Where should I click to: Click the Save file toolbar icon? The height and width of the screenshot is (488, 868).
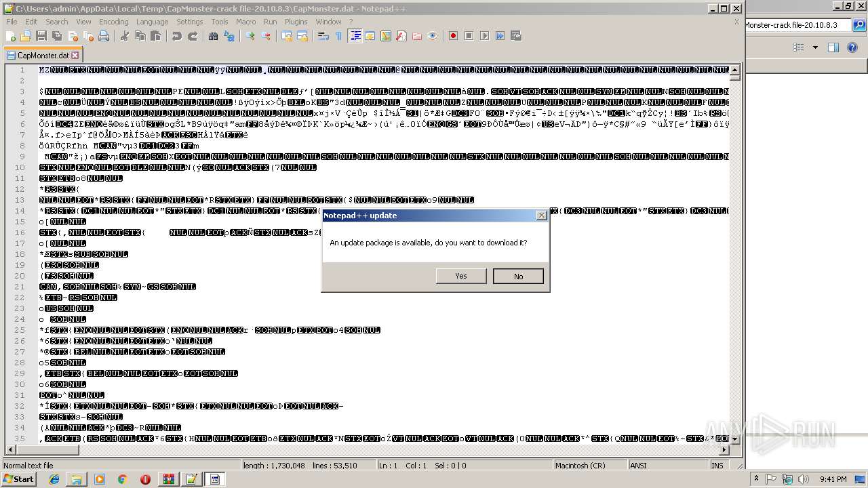click(x=41, y=36)
